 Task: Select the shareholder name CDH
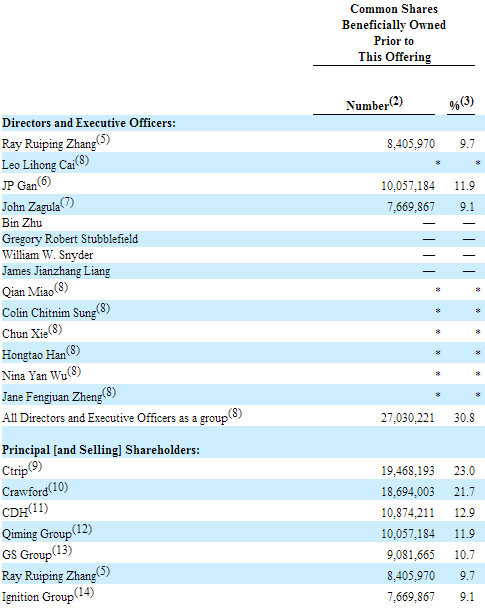[x=15, y=513]
